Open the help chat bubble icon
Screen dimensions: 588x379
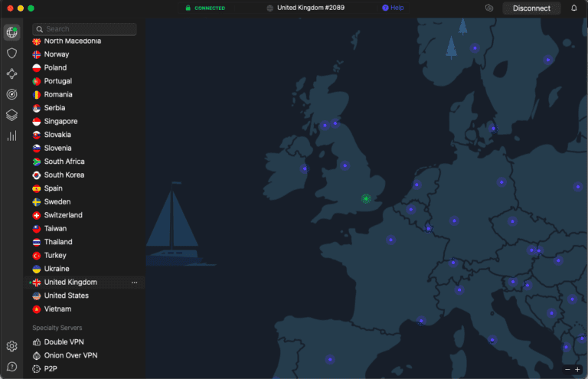click(x=11, y=367)
